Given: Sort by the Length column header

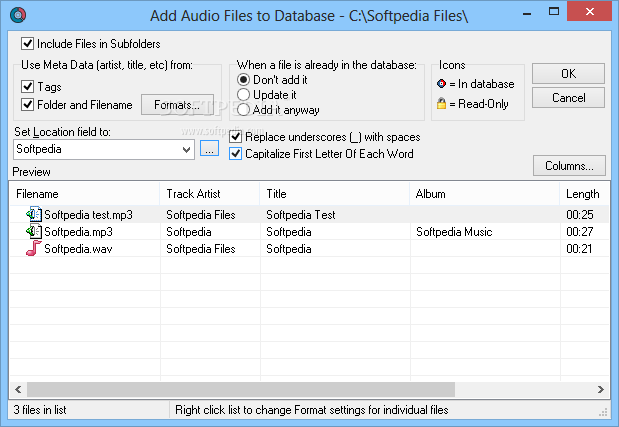Looking at the screenshot, I should click(585, 194).
